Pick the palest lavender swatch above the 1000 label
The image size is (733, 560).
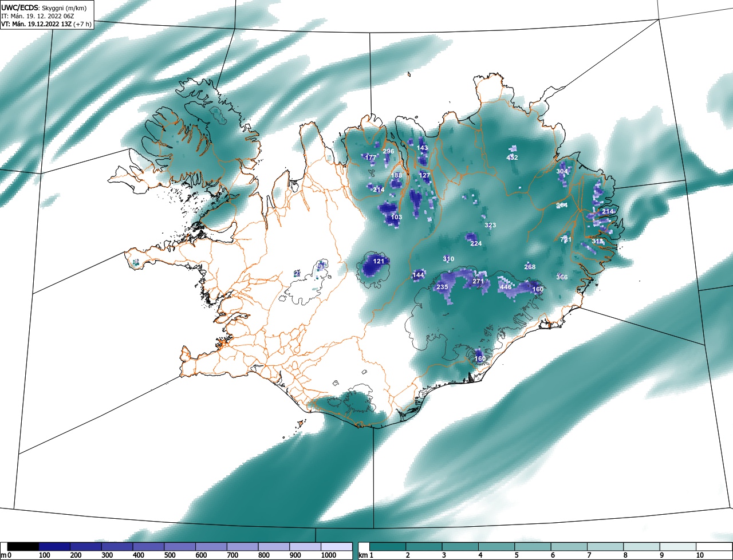(337, 547)
